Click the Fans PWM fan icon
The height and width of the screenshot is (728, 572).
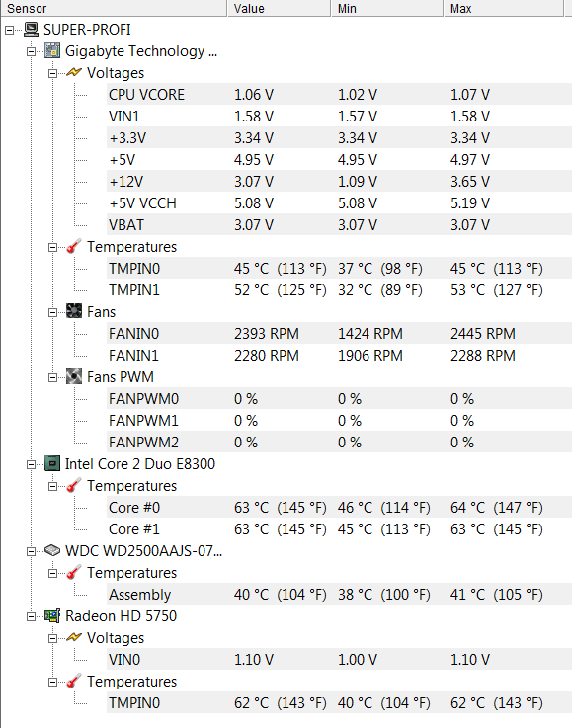(74, 376)
